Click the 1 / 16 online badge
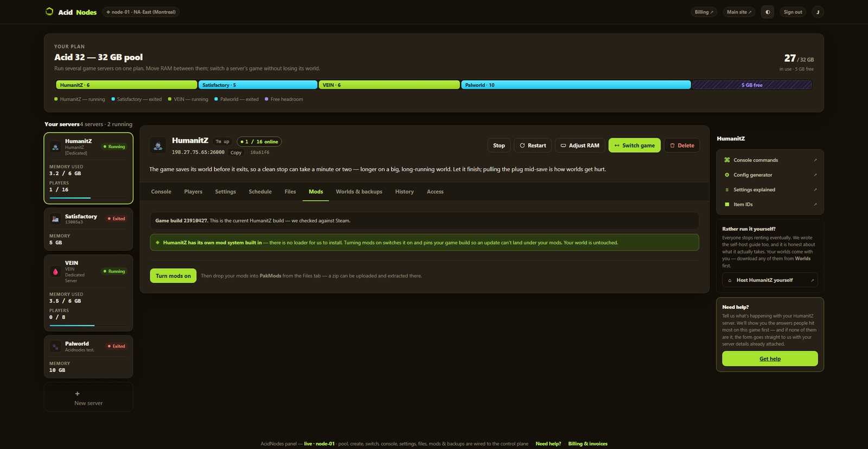This screenshot has width=868, height=449. point(259,142)
